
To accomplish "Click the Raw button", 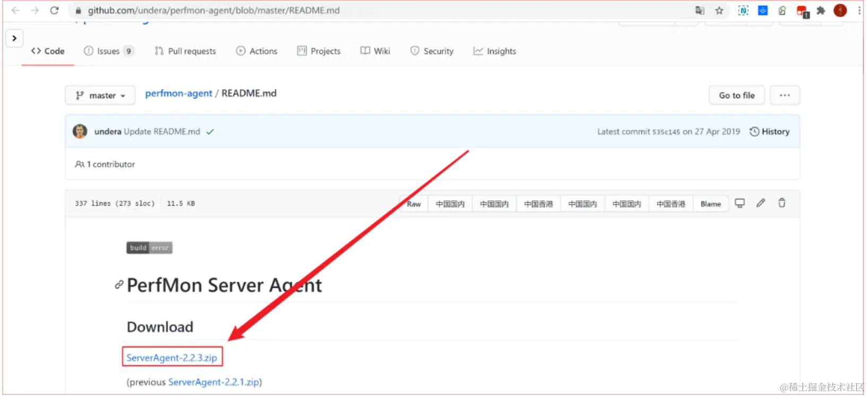I will point(414,204).
